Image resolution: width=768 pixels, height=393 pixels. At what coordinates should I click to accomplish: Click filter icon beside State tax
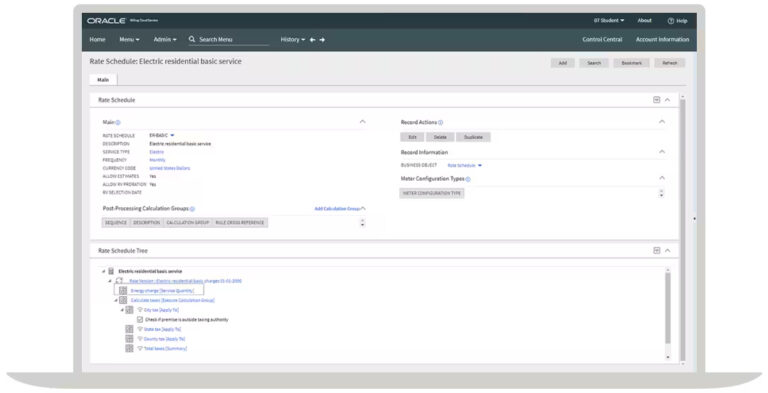(140, 329)
